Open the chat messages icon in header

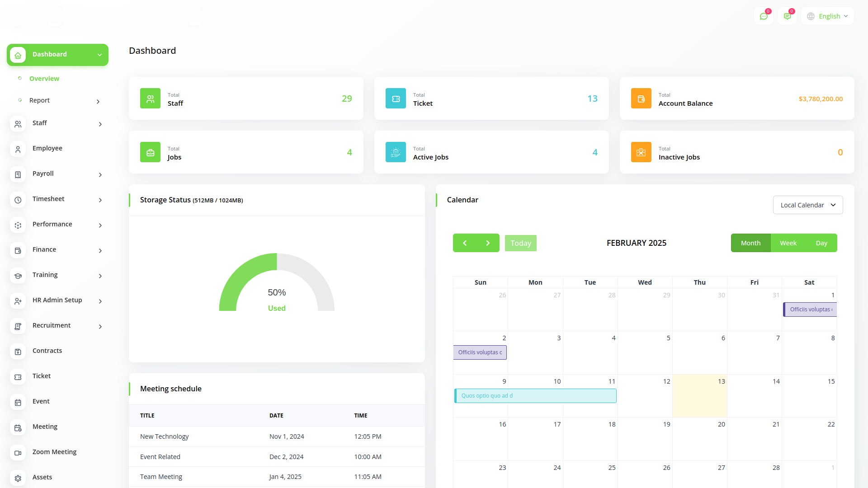(x=764, y=16)
